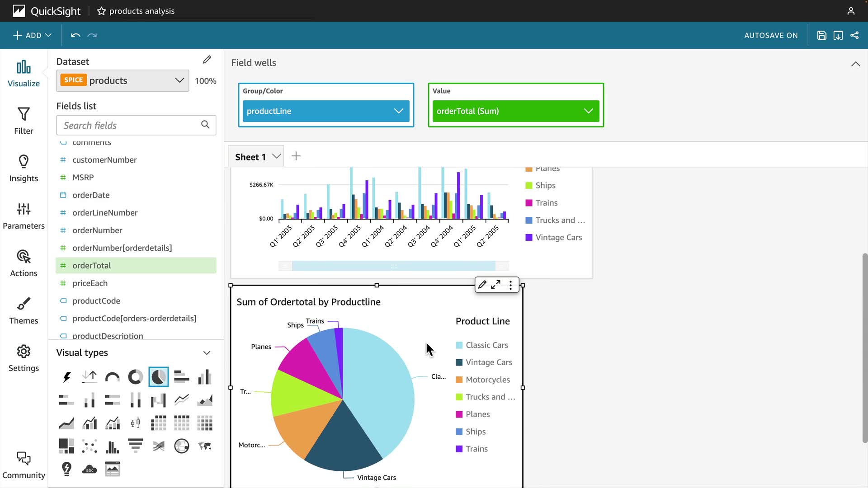Toggle Motorcycles legend entry in pie chart
This screenshot has width=868, height=488.
[x=487, y=380]
